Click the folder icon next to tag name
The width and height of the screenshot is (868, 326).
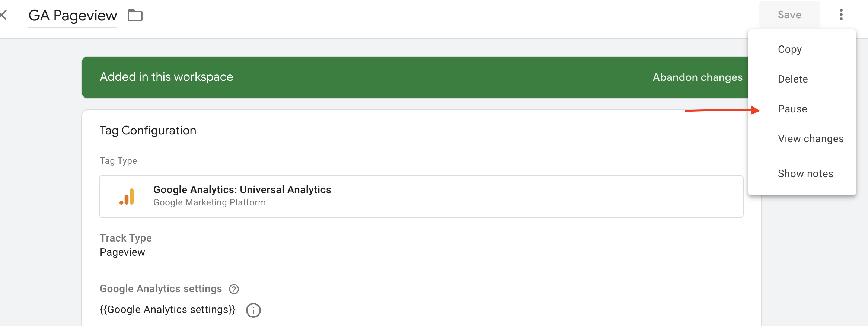coord(135,16)
